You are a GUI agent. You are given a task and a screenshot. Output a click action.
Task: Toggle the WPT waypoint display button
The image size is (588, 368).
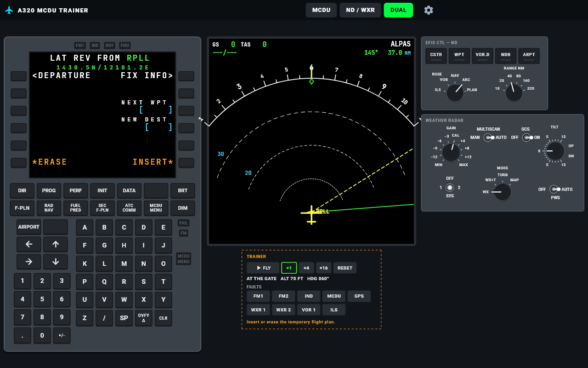point(459,56)
